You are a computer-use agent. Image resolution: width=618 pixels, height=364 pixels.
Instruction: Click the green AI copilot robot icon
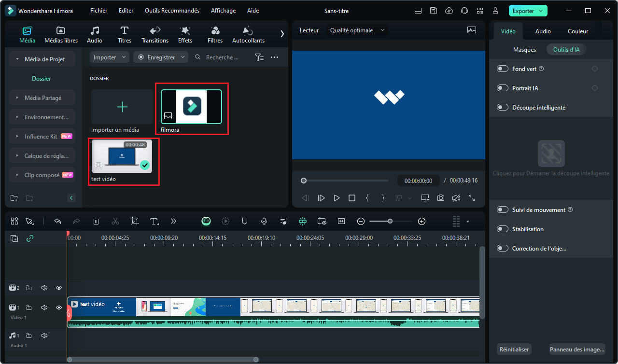(x=206, y=221)
